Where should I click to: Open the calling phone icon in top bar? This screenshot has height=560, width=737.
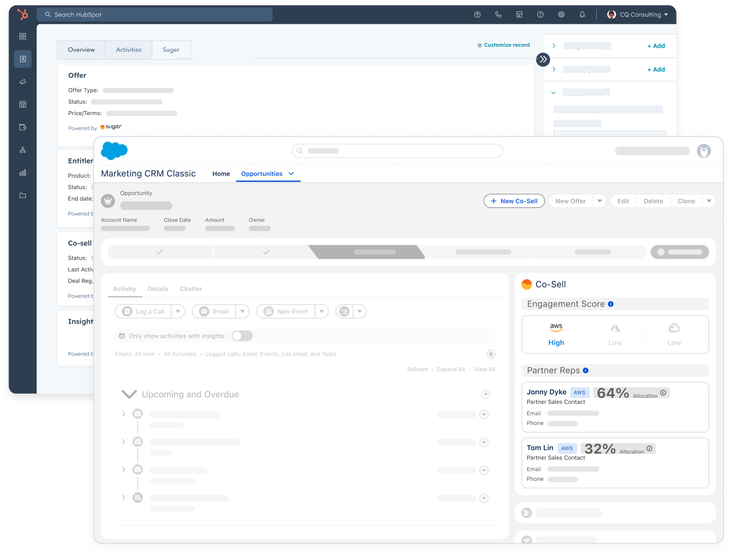[x=498, y=14]
